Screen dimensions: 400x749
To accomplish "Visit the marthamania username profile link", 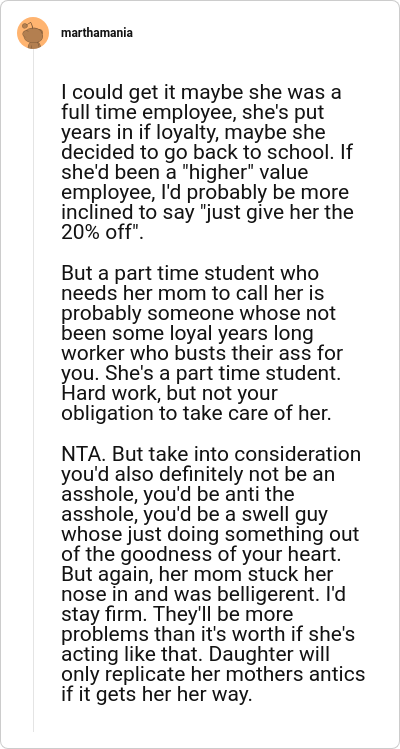I will point(97,33).
